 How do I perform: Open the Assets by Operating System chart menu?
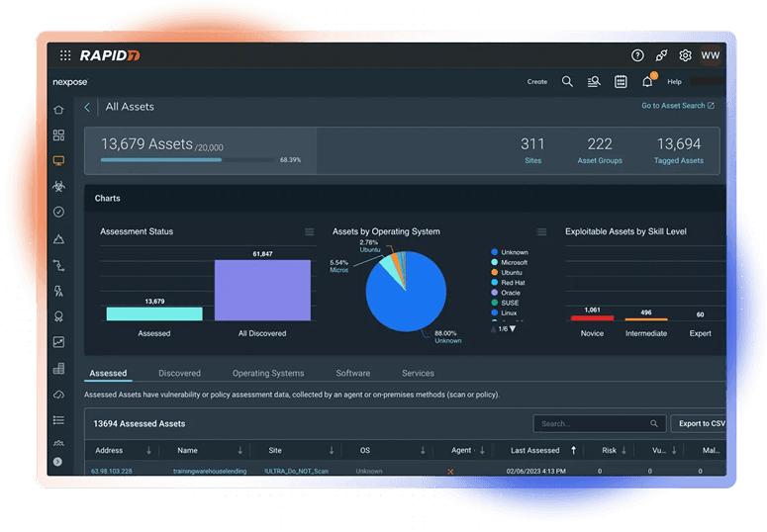pyautogui.click(x=542, y=231)
